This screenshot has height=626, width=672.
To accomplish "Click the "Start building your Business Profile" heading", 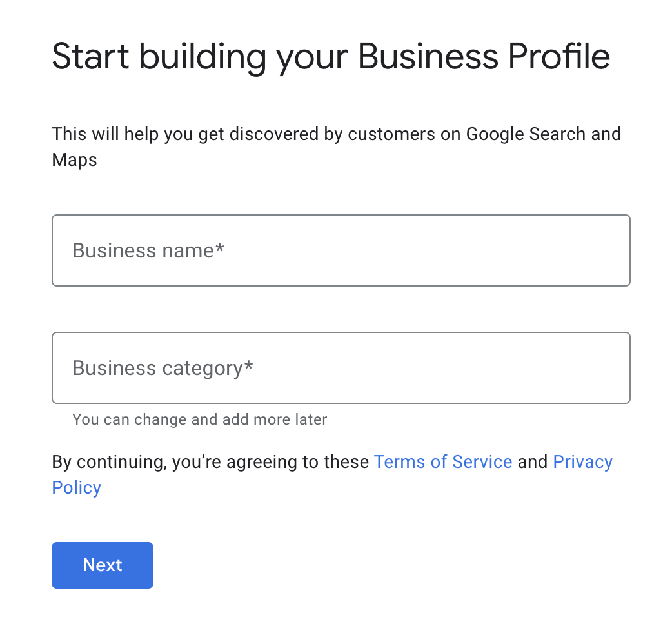I will coord(331,57).
